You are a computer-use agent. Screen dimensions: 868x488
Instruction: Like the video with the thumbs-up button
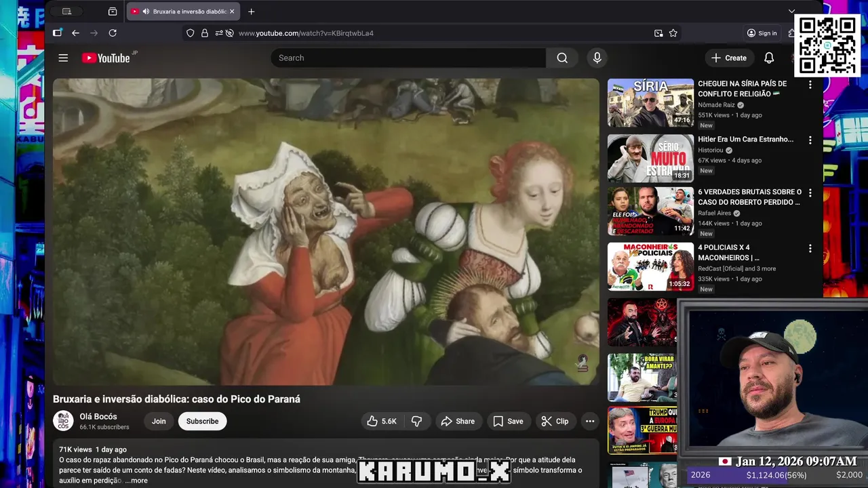coord(382,421)
